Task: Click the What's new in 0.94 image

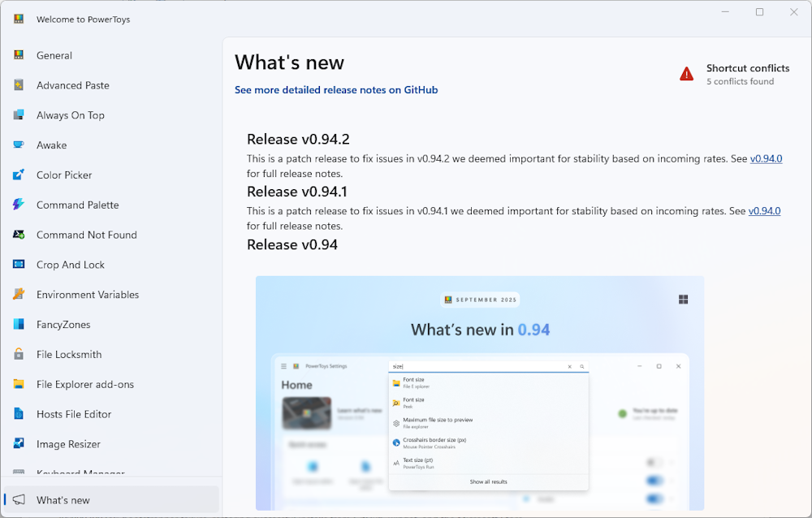Action: pyautogui.click(x=480, y=393)
